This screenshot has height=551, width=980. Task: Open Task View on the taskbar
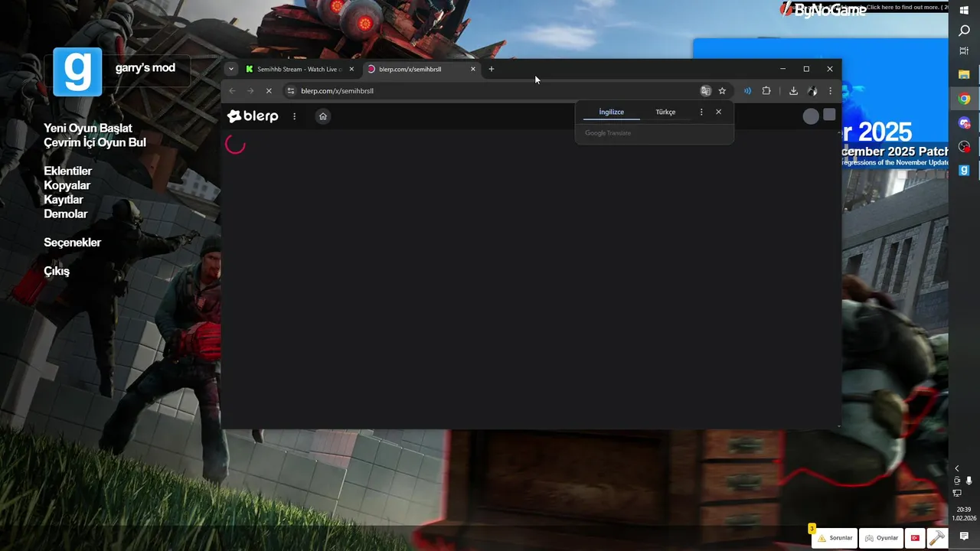965,51
